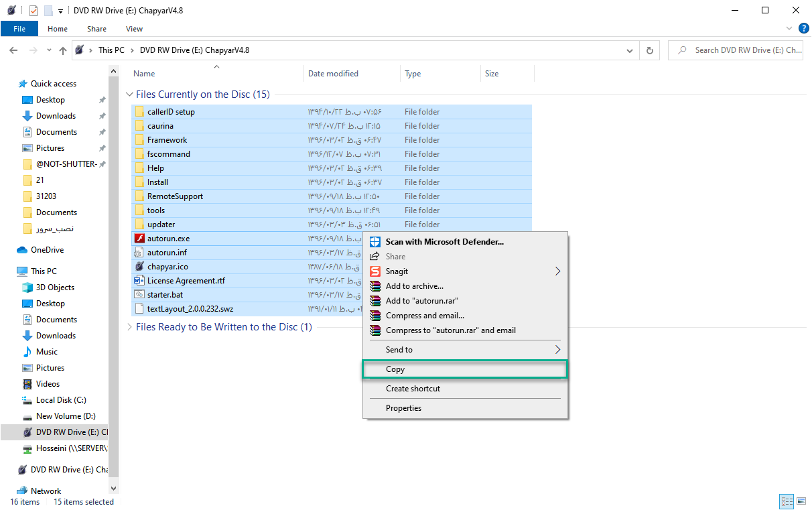812x510 pixels.
Task: Click the Local Disk (C:) drive icon
Action: pos(27,400)
